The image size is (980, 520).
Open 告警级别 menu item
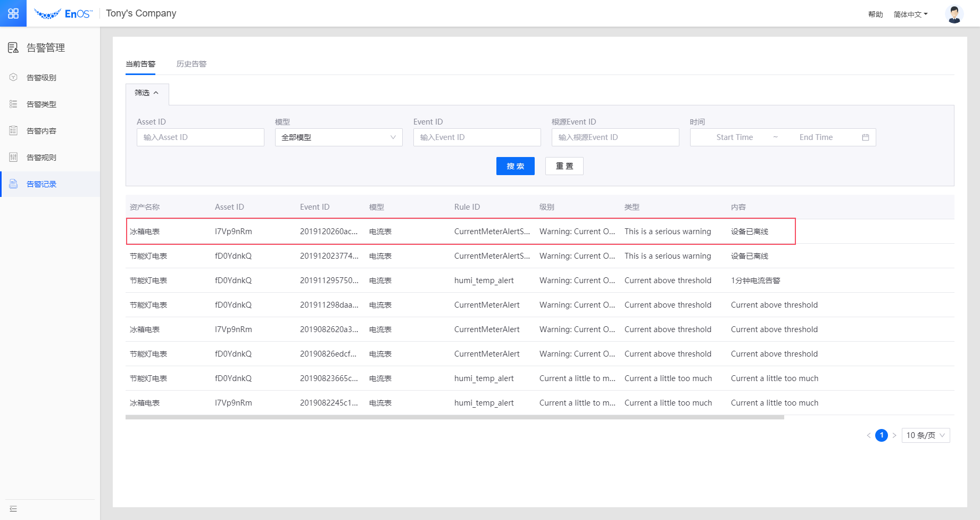50,78
